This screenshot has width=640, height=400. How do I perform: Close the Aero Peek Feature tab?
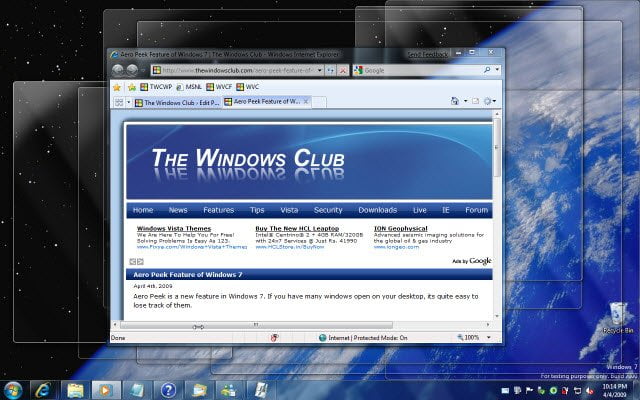[306, 101]
